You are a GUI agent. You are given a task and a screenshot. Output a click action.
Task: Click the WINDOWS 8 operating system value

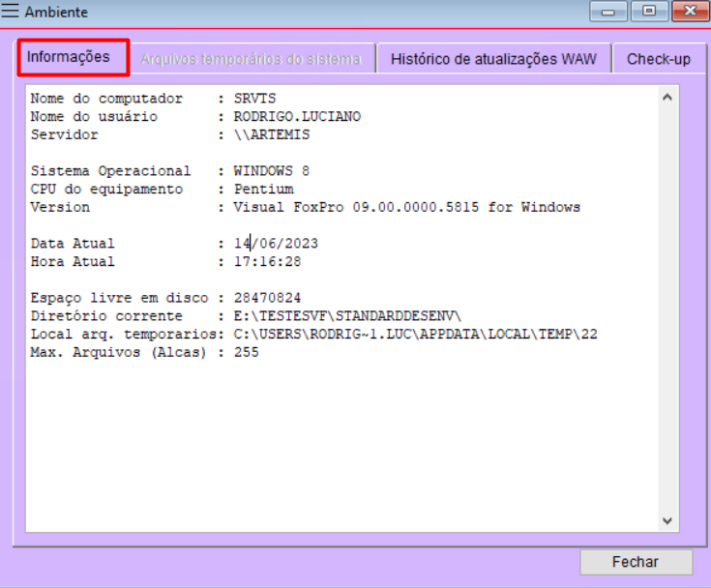click(271, 171)
